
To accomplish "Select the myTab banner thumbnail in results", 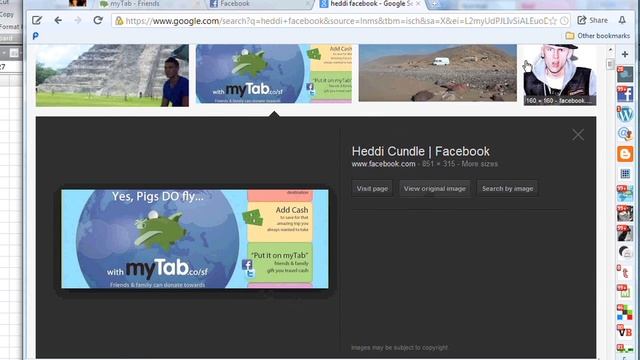I will tap(273, 73).
